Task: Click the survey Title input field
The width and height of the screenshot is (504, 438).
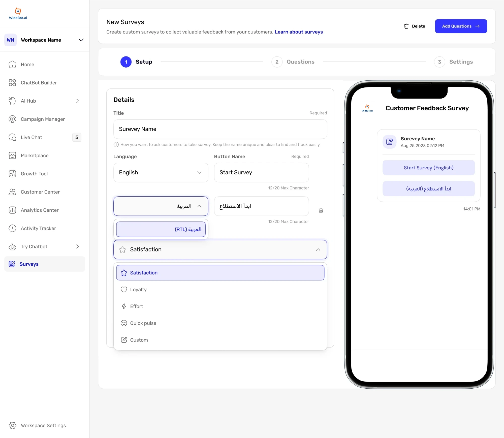Action: (x=220, y=129)
